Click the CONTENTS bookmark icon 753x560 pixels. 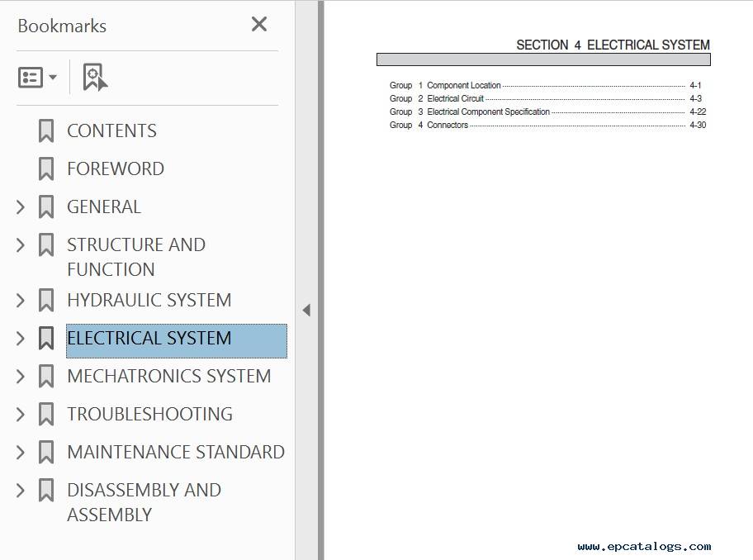[x=46, y=131]
